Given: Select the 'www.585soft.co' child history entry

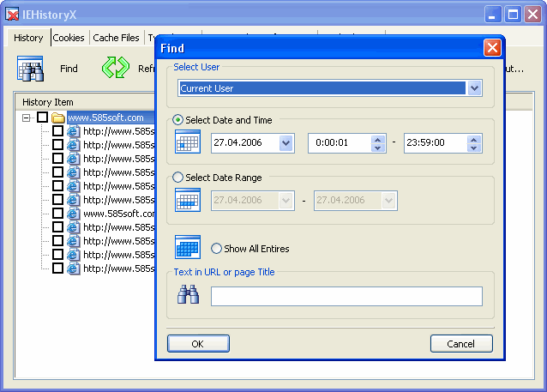Looking at the screenshot, I should [118, 214].
